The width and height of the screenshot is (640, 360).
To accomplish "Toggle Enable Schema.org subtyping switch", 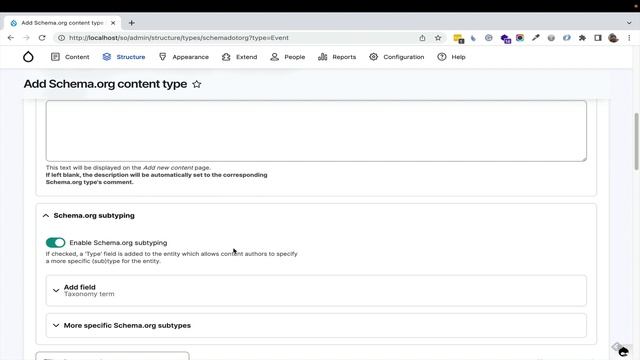I will tap(56, 242).
